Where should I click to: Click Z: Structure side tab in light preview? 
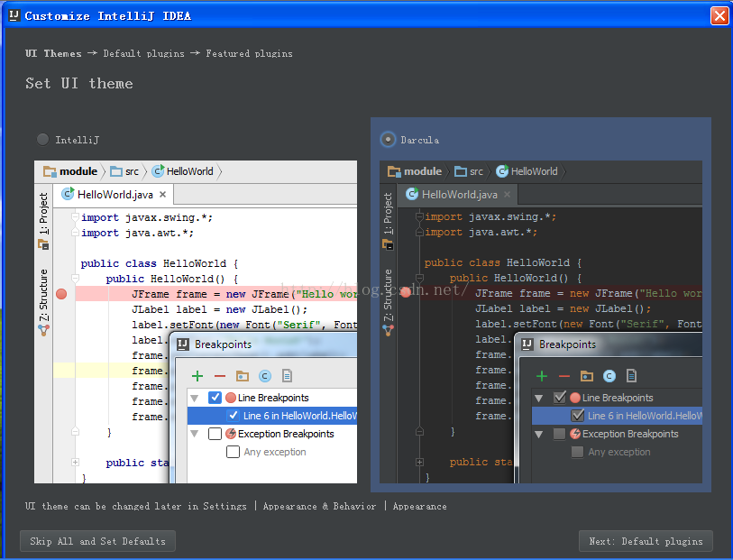(x=43, y=295)
